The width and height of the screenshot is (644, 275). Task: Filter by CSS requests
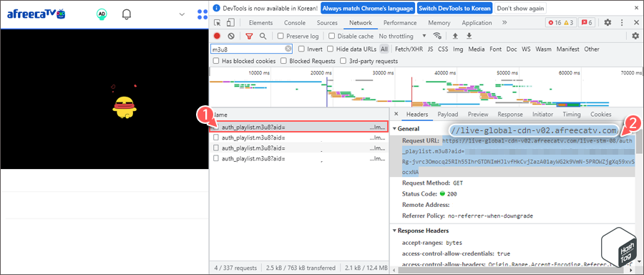pos(443,49)
